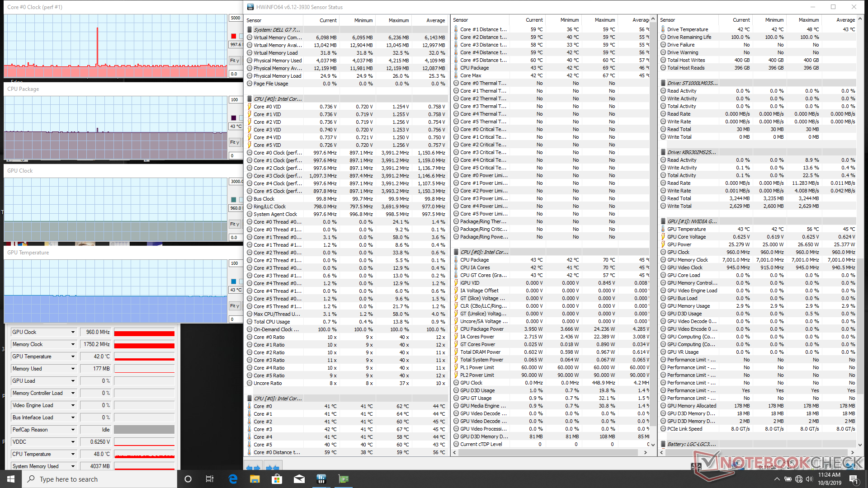Screen dimensions: 868x488
Task: Open Cortana from the taskbar
Action: [188, 479]
